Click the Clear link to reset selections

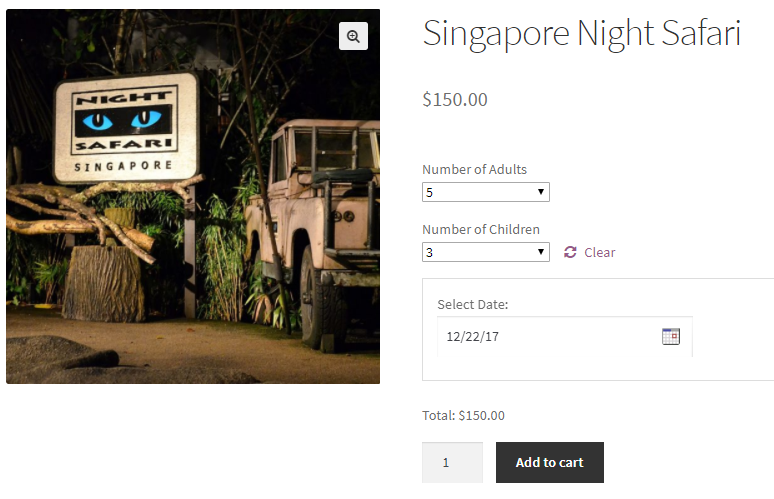point(600,252)
